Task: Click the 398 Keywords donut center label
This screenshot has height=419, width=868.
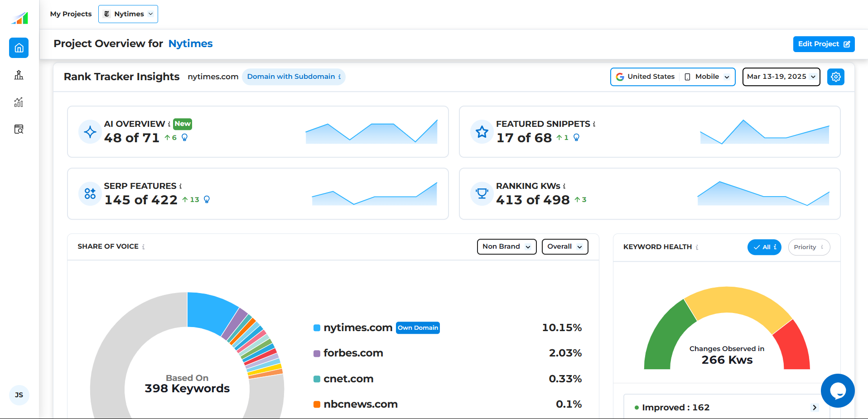Action: click(187, 389)
